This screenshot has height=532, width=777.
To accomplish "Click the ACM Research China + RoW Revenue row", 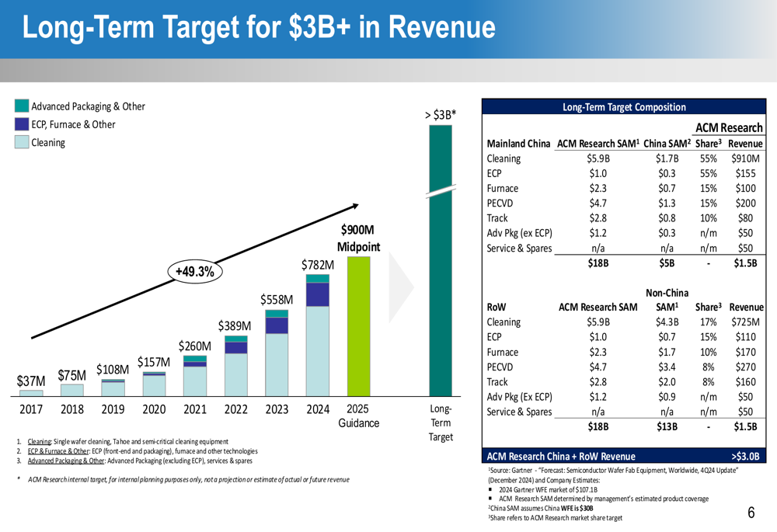I will (624, 456).
